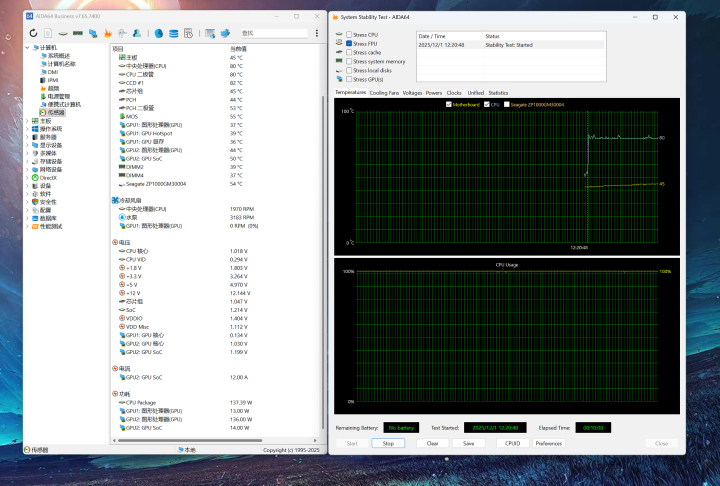Tick the Stress GPU(s) checkbox

[349, 79]
